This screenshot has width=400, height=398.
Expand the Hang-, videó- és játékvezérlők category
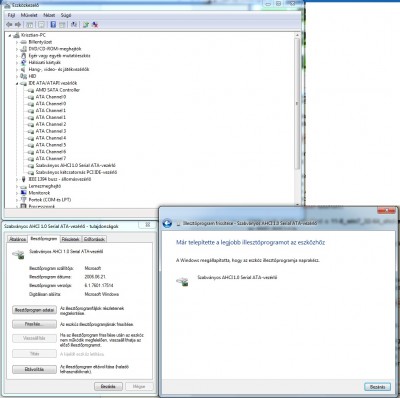pyautogui.click(x=17, y=70)
